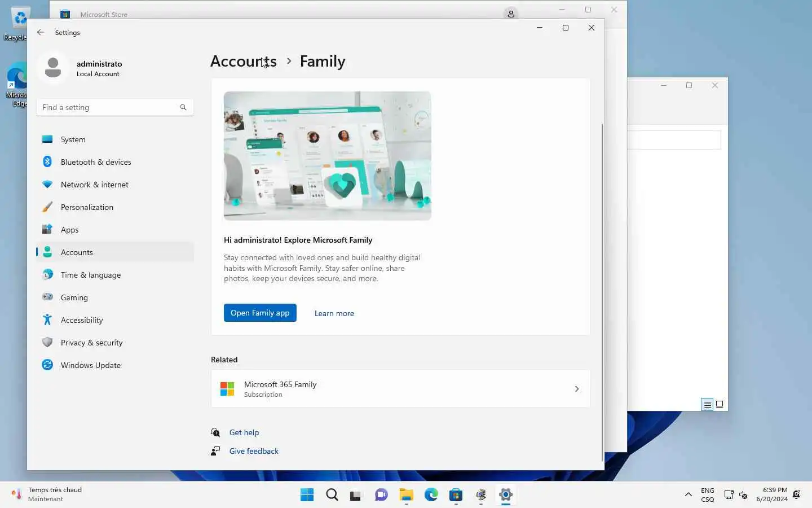Open Windows Update settings
Screen dimensions: 812x508
coord(115,365)
